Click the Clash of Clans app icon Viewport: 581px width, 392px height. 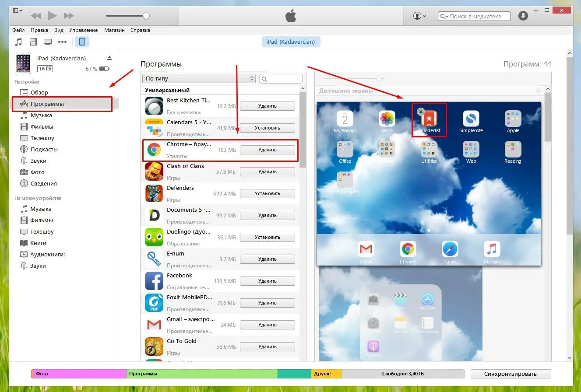[154, 171]
